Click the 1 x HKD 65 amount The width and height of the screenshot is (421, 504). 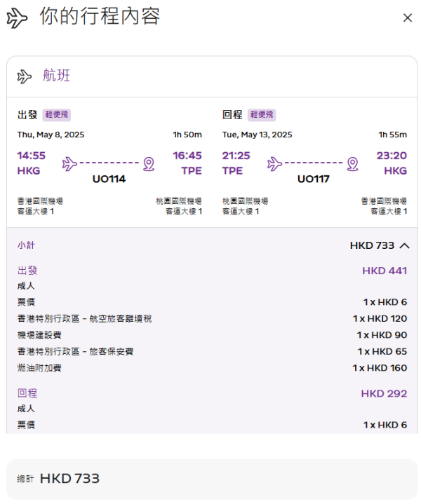click(x=382, y=352)
